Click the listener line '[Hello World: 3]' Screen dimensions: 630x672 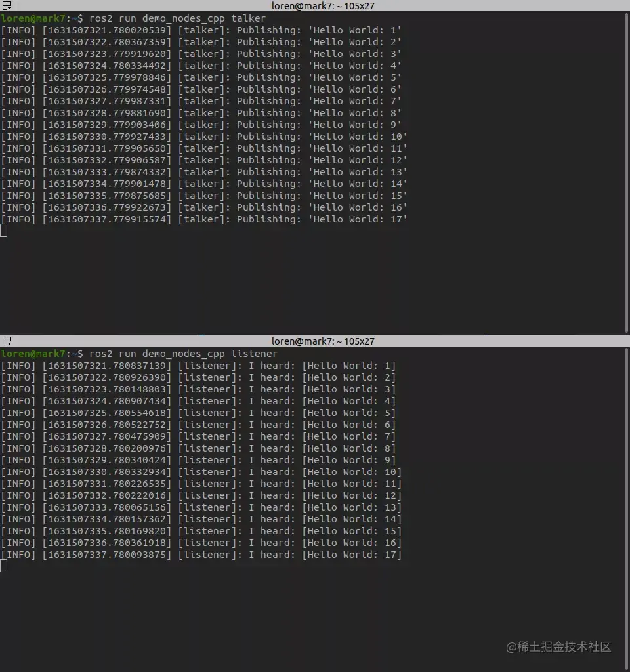(198, 389)
